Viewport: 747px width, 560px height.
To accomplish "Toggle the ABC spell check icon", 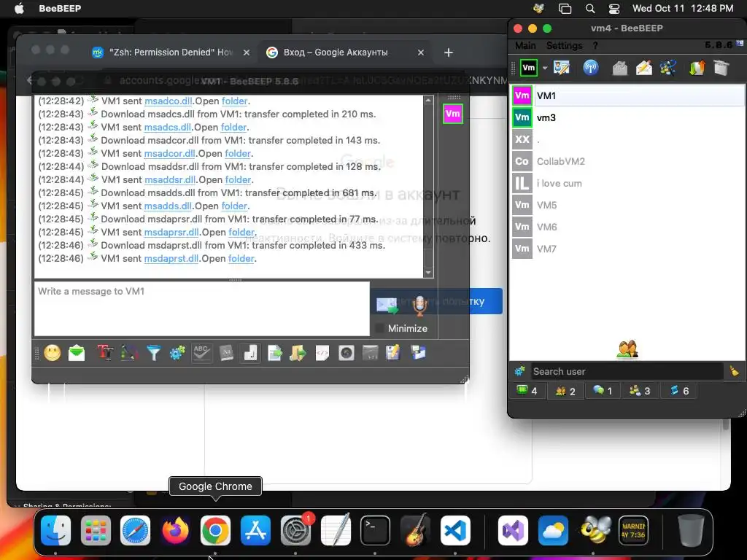I will (201, 353).
